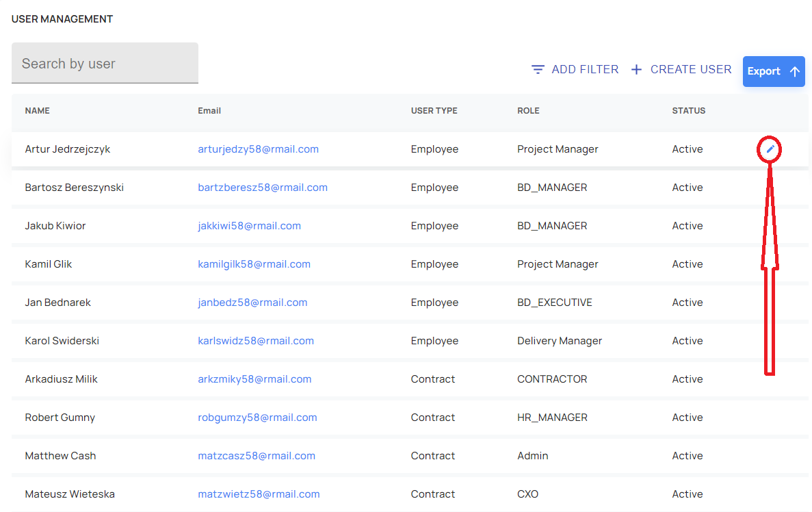Click the USER TYPE column header
Screen dimensions: 812x512
coord(434,111)
